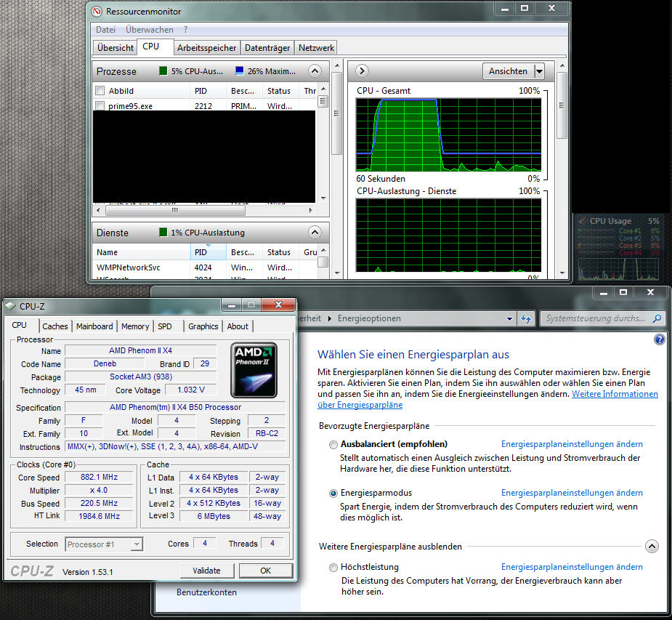Click the blue Maximalfrequenz indicator square

click(240, 71)
